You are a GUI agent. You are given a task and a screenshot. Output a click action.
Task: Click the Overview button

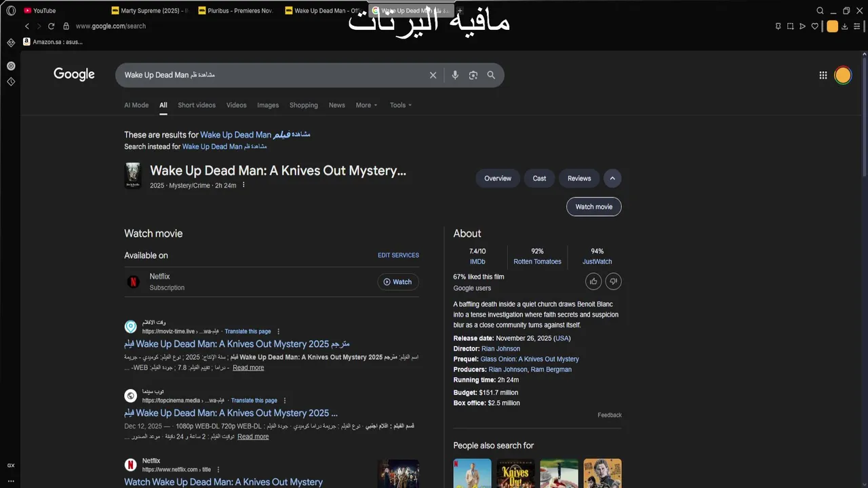498,178
